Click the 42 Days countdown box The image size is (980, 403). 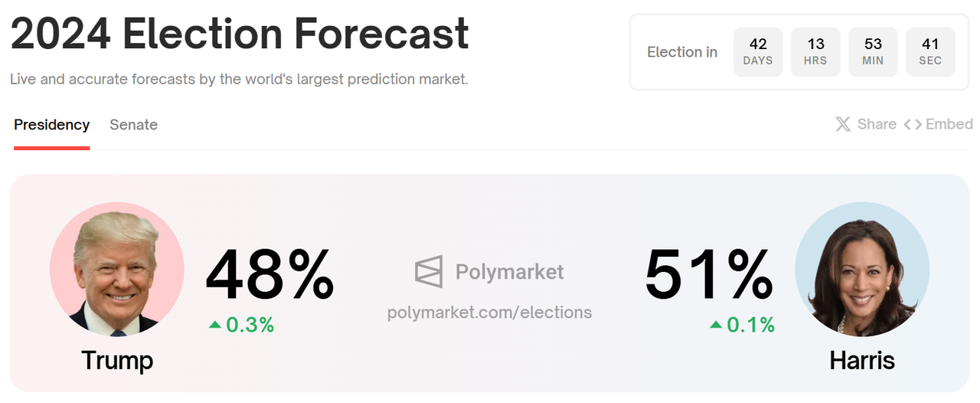click(758, 51)
